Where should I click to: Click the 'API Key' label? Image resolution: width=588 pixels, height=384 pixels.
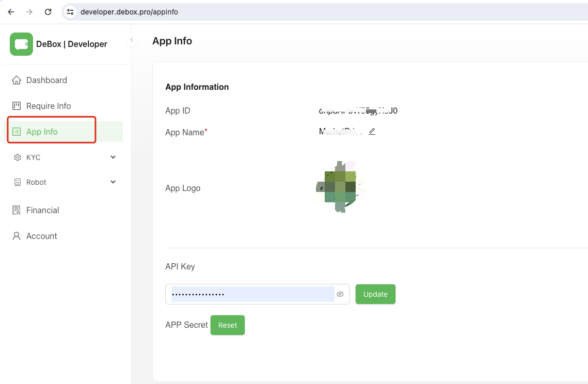pos(180,267)
